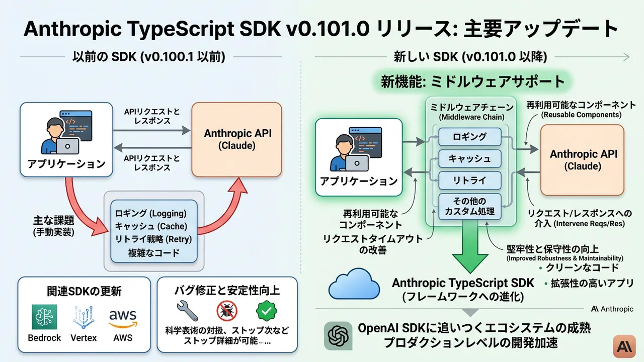The image size is (644, 362).
Task: Select the ロギング middleware block
Action: pyautogui.click(x=469, y=137)
